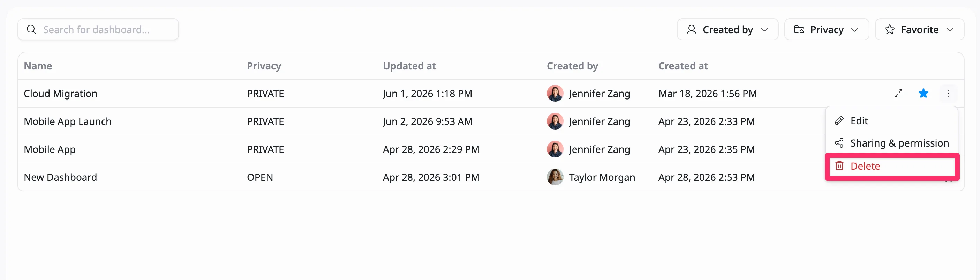The height and width of the screenshot is (280, 980).
Task: Click the search magnifier icon
Action: pos(32,29)
